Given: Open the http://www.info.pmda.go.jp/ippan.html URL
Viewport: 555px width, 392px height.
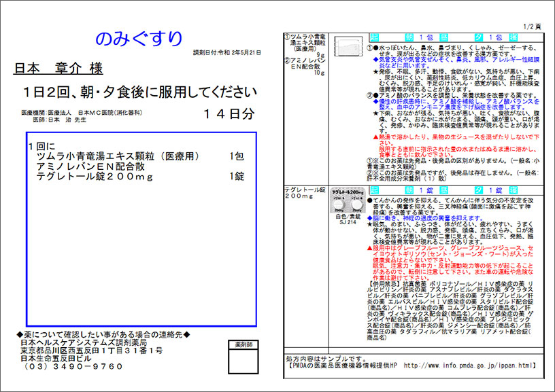Looking at the screenshot, I should pyautogui.click(x=467, y=366).
